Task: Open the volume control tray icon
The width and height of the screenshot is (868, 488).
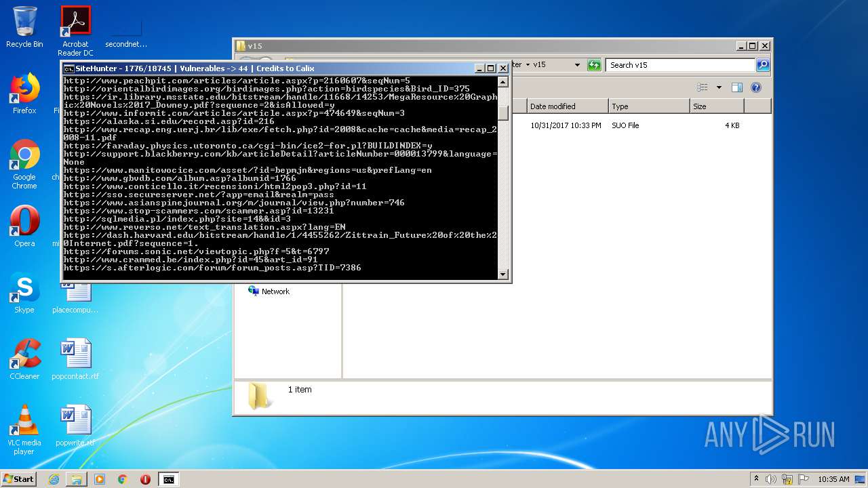Action: [x=771, y=479]
